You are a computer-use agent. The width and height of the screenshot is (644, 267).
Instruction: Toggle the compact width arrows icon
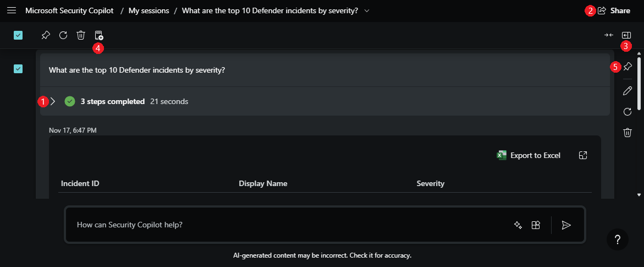(x=608, y=35)
